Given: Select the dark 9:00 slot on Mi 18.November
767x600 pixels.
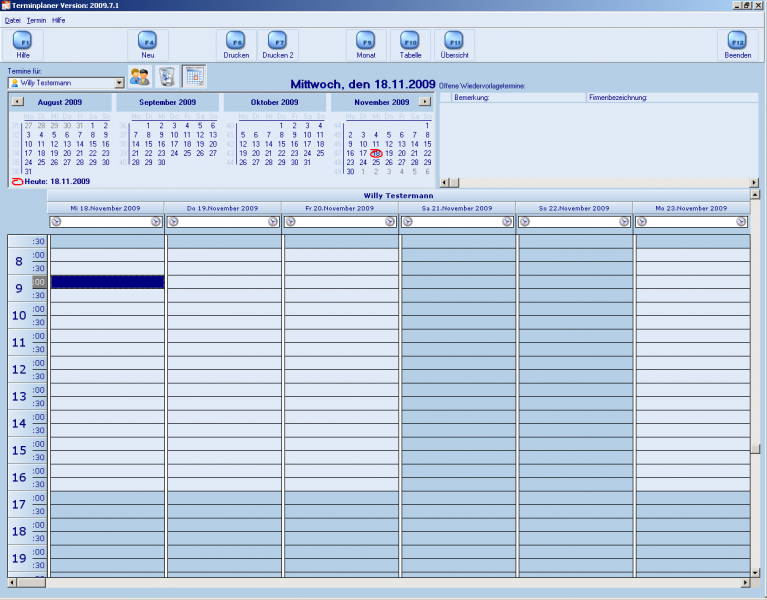Looking at the screenshot, I should pos(108,282).
